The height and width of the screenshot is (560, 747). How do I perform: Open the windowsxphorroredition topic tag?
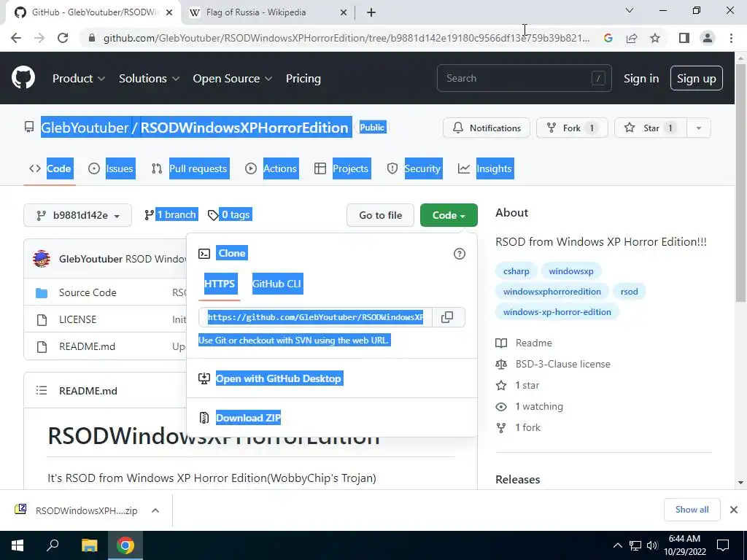click(x=552, y=292)
